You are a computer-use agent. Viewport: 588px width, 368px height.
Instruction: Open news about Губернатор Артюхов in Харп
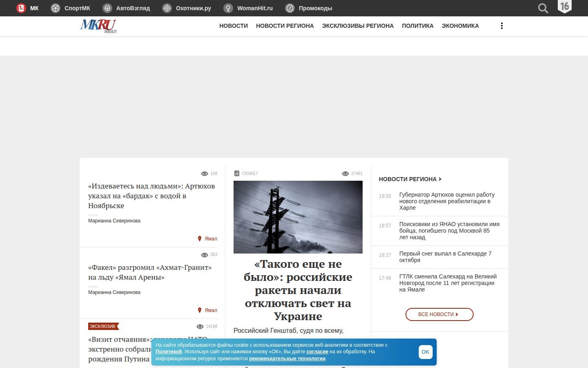pyautogui.click(x=448, y=201)
